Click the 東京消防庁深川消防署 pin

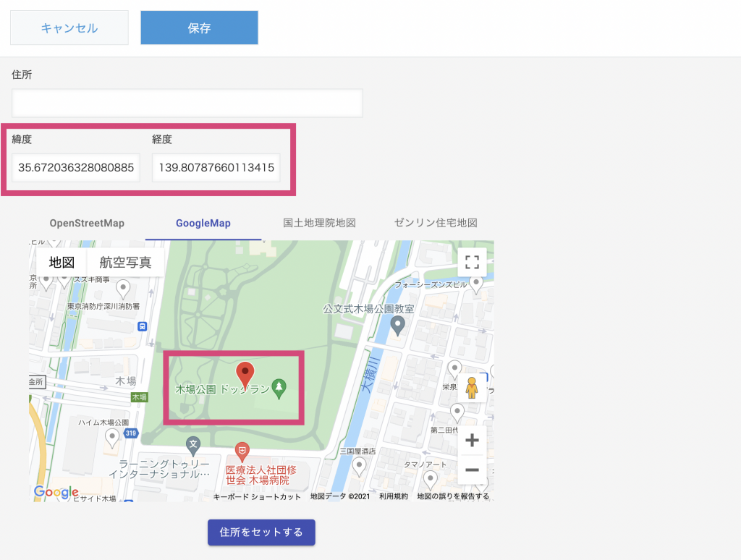pos(123,288)
